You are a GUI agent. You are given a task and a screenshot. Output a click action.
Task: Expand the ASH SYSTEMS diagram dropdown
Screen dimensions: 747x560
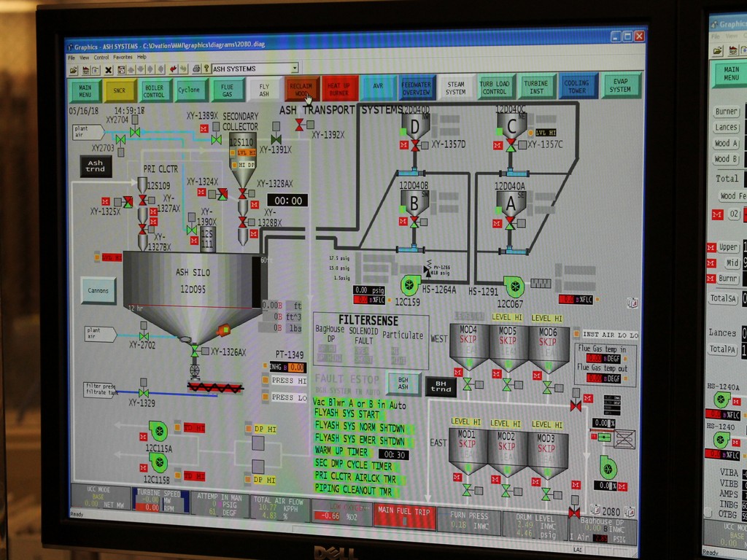[294, 69]
